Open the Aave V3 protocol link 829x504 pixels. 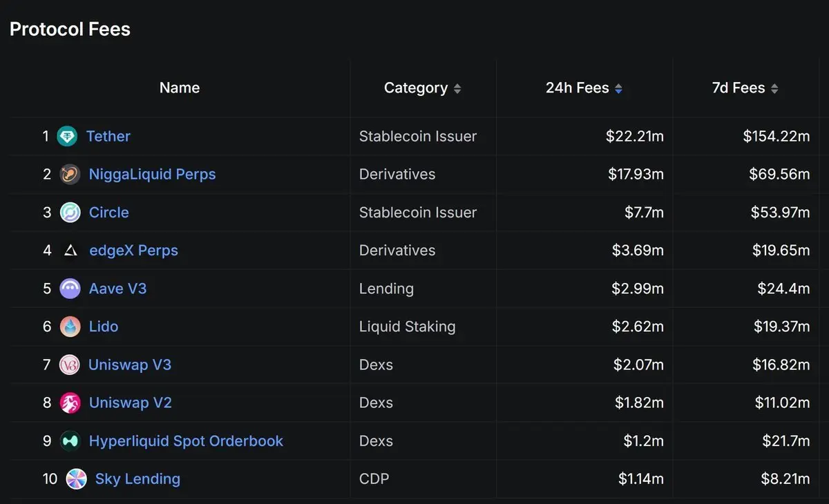click(118, 289)
